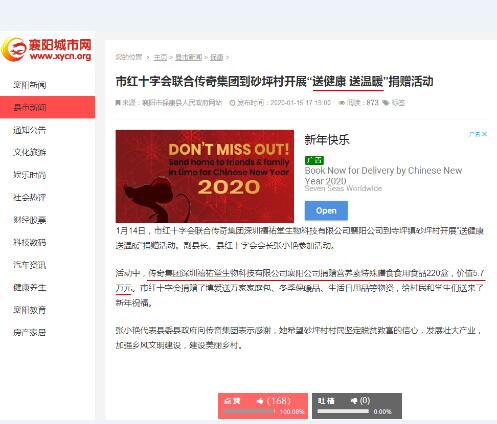Screen dimensions: 497x424
Task: Click the thumbs-up icon beside 168
Action: click(x=260, y=401)
